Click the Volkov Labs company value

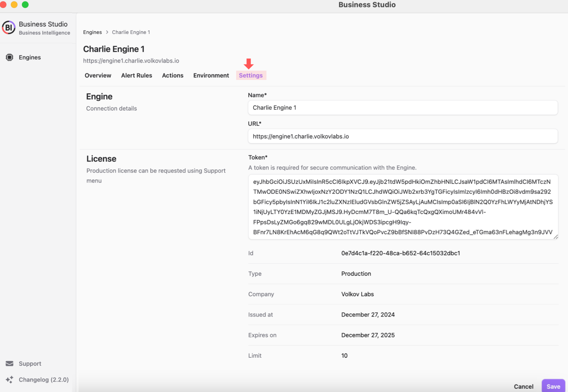[358, 294]
